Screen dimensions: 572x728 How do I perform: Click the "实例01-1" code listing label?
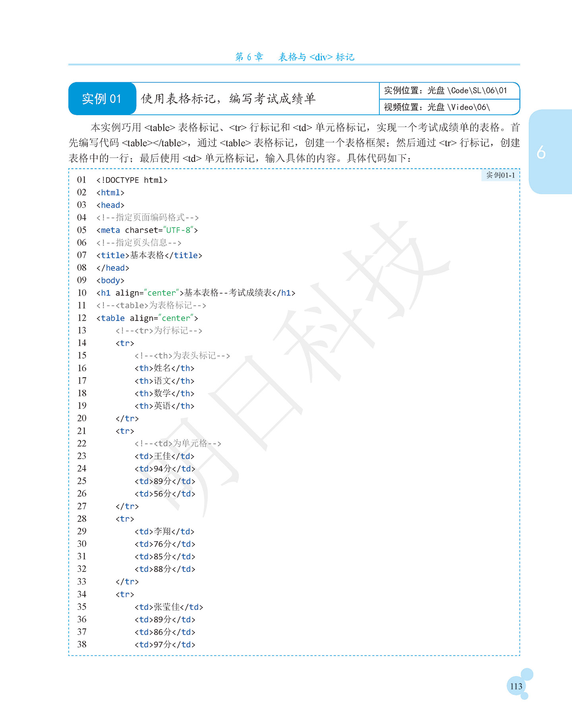(500, 175)
